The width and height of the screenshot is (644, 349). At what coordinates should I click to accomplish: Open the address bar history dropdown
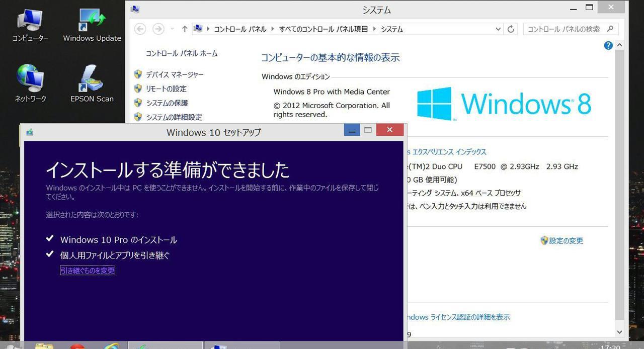click(498, 29)
